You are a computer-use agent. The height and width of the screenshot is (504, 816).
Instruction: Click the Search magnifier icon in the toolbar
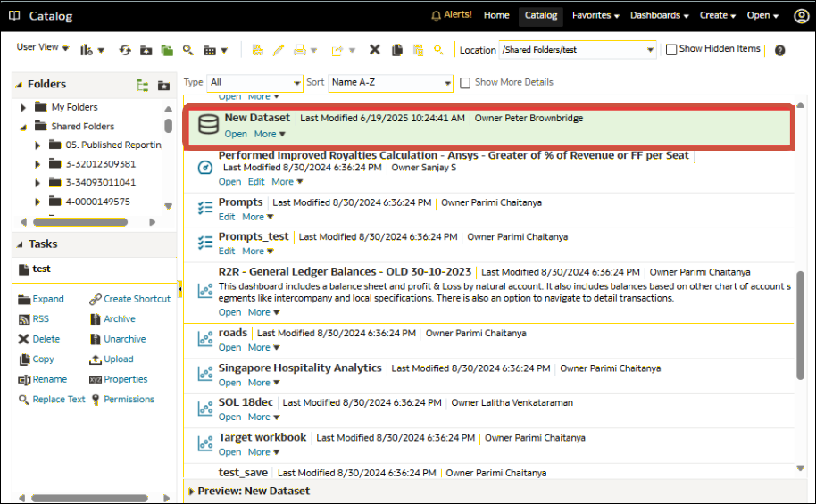188,51
